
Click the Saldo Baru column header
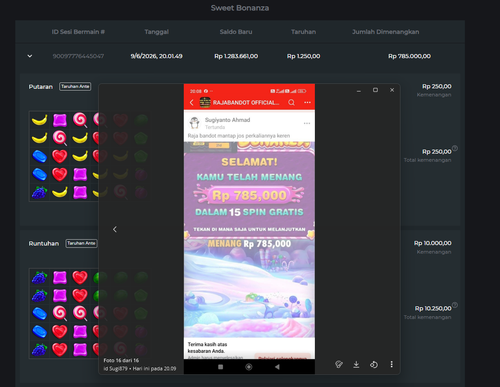(x=236, y=32)
